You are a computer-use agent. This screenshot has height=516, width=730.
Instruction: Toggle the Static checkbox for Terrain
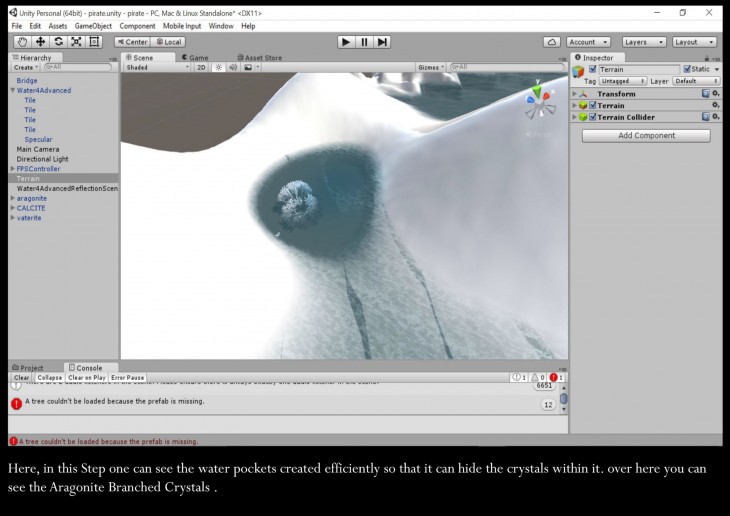tap(687, 69)
